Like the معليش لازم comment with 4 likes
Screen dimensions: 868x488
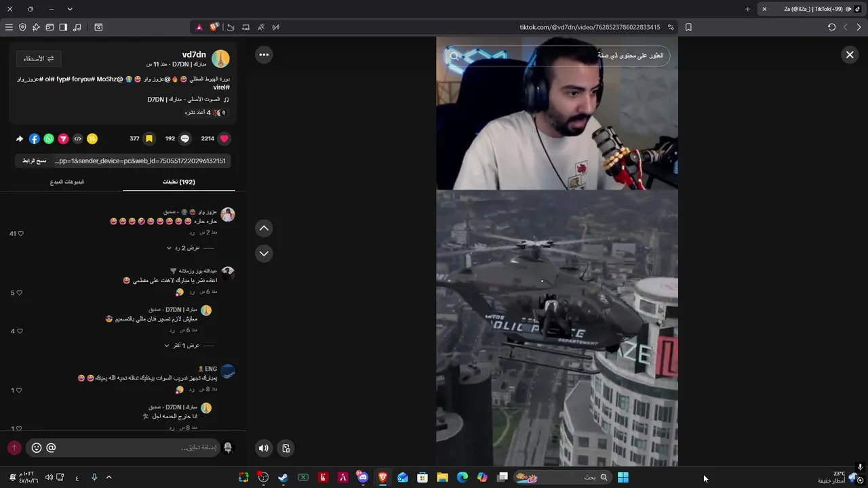point(19,331)
